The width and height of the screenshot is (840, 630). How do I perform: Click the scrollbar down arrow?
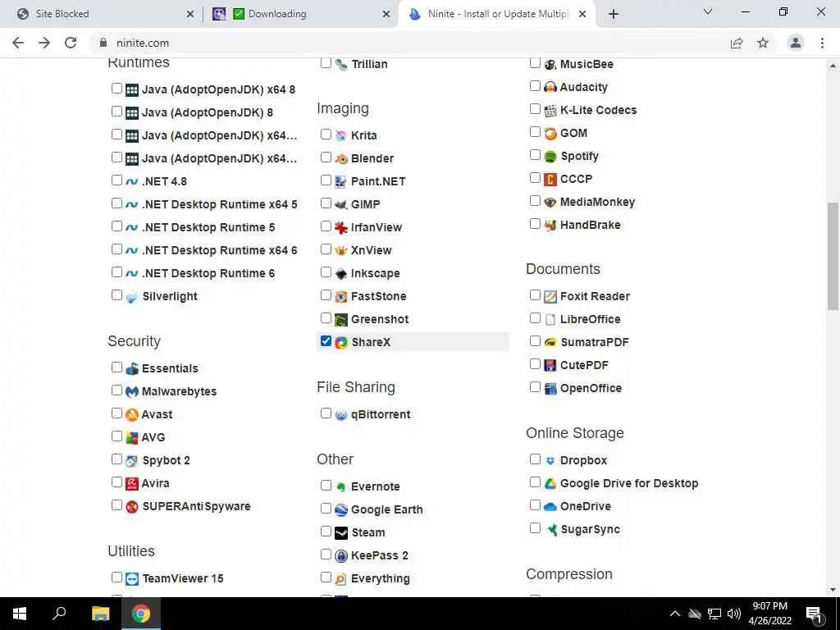(833, 590)
